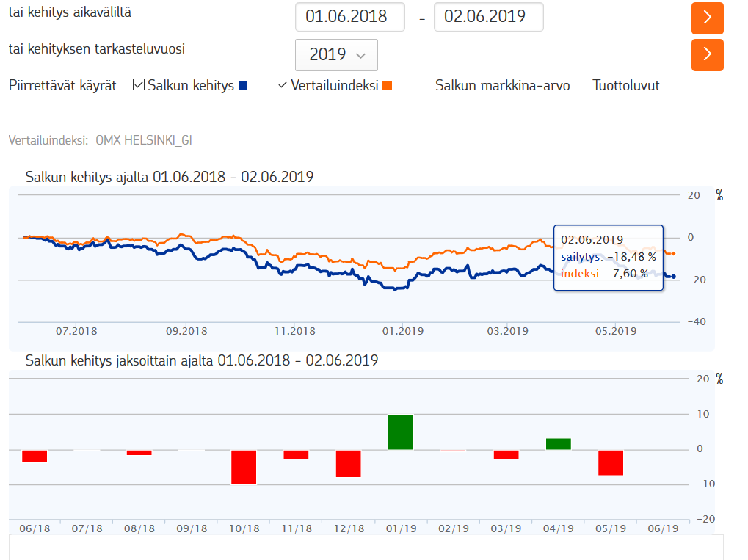Click the OMX HELSINKI_GI index label
Viewport: 748px width, 560px height.
click(x=144, y=140)
